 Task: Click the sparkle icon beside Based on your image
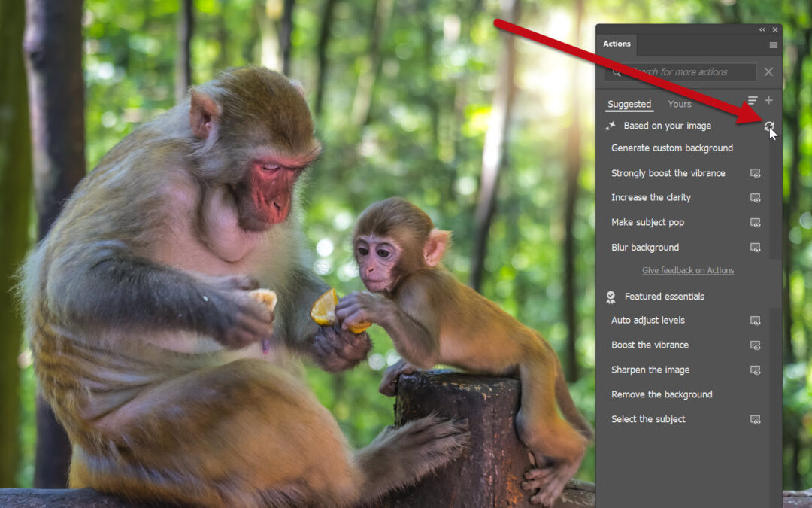click(611, 126)
